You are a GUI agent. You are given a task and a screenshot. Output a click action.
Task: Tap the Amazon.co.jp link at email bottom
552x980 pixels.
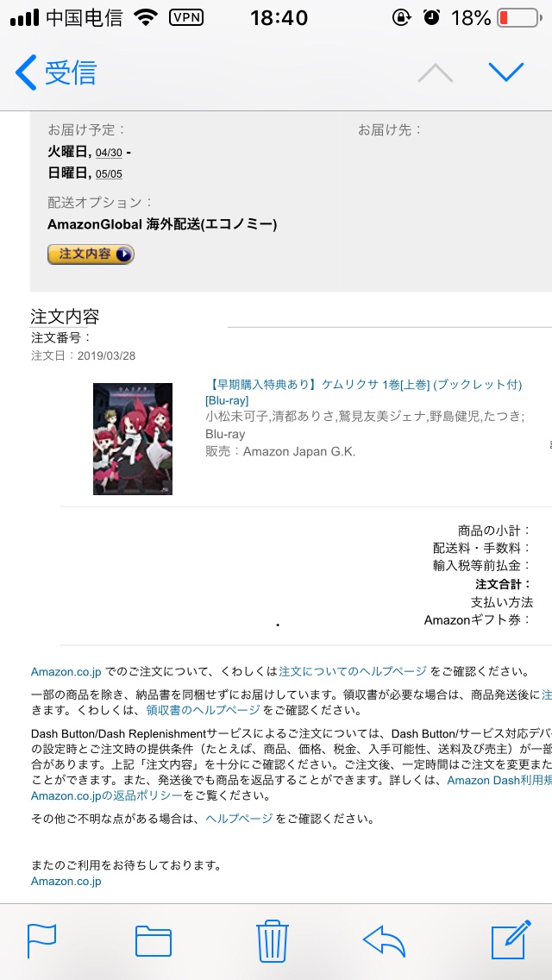pos(66,882)
